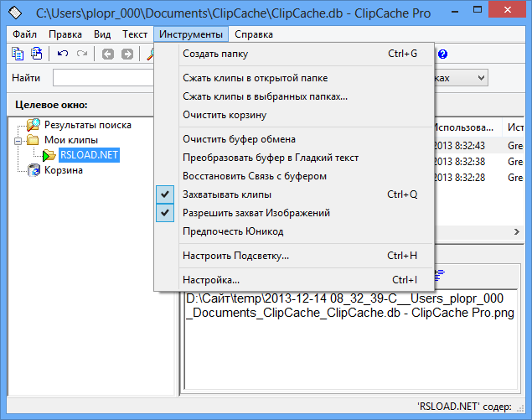Click the 'RSLOAD.NET' содер status bar text

coord(464,407)
